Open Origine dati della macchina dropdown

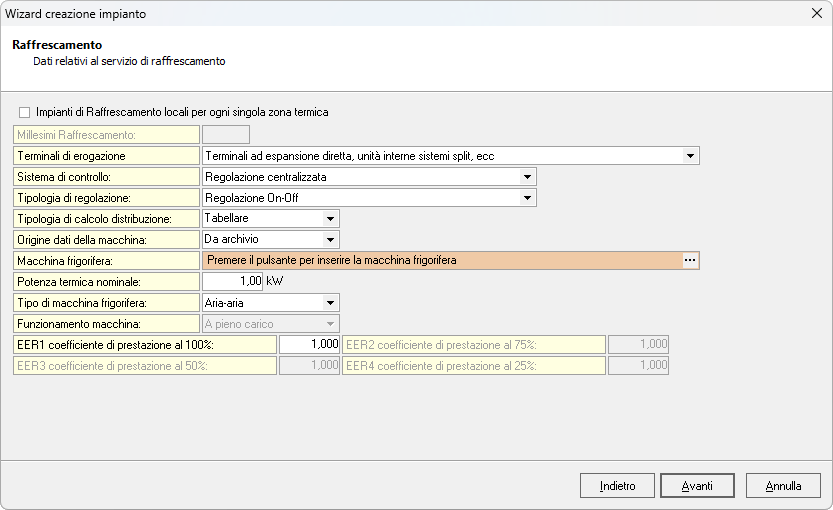(329, 239)
